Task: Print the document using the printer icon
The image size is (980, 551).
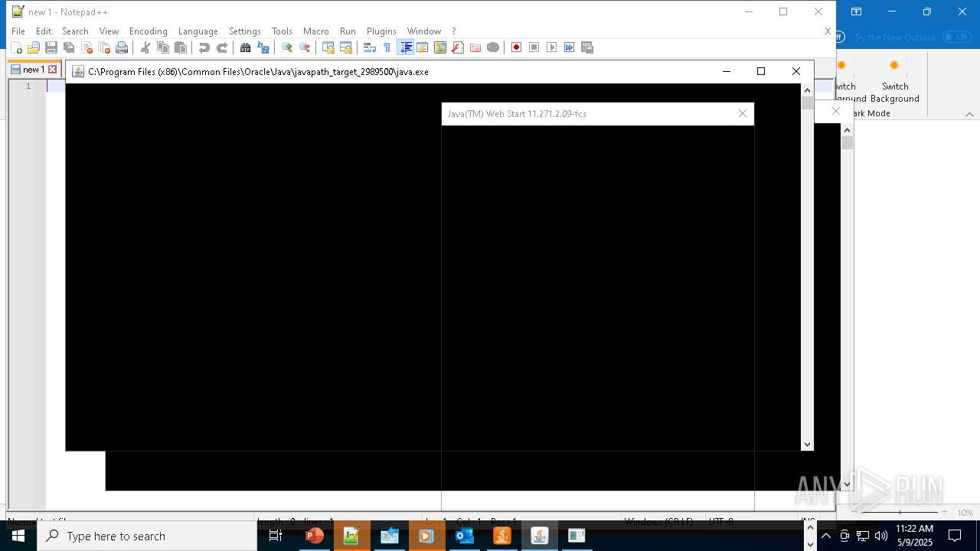Action: (x=122, y=47)
